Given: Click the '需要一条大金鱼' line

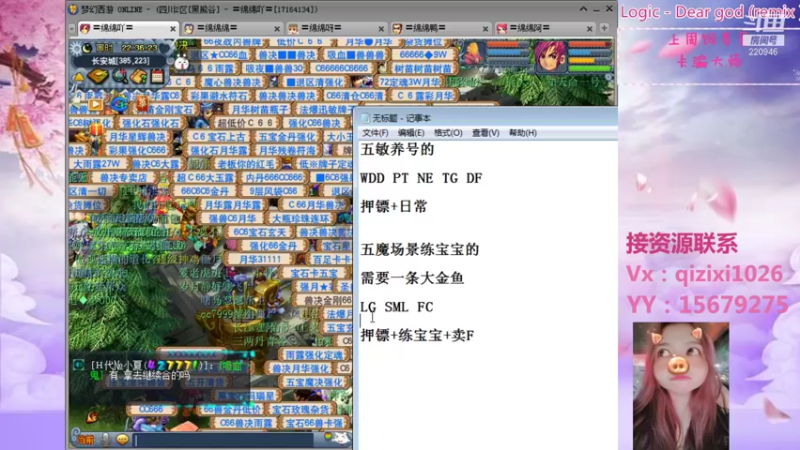Looking at the screenshot, I should pos(412,278).
